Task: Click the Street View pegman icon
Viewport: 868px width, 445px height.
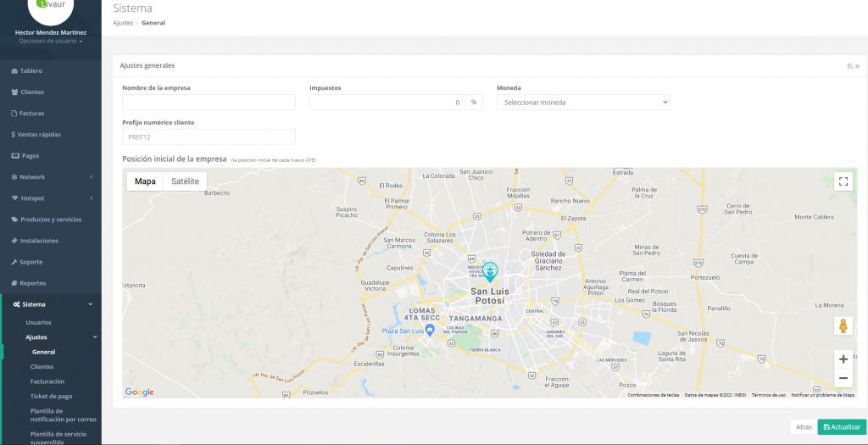Action: (843, 326)
